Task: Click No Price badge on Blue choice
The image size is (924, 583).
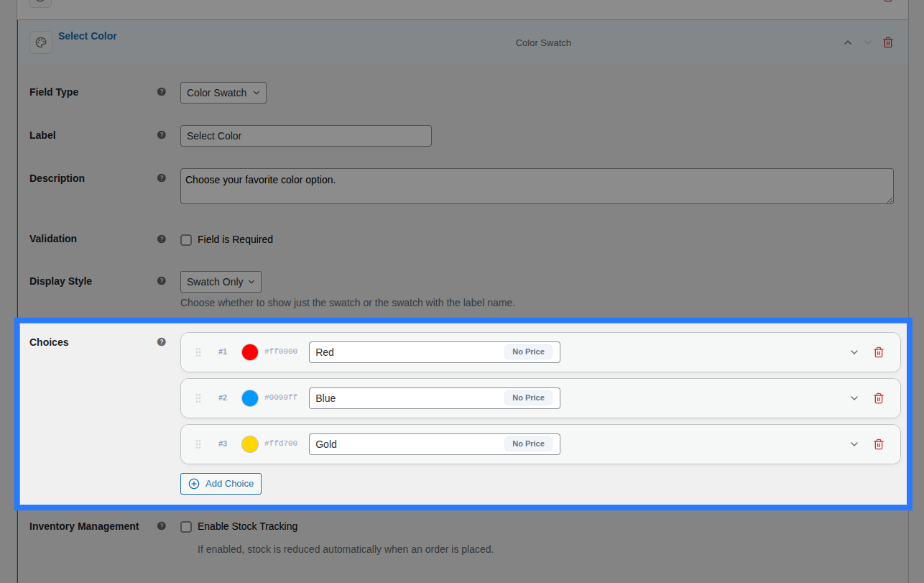Action: click(528, 398)
